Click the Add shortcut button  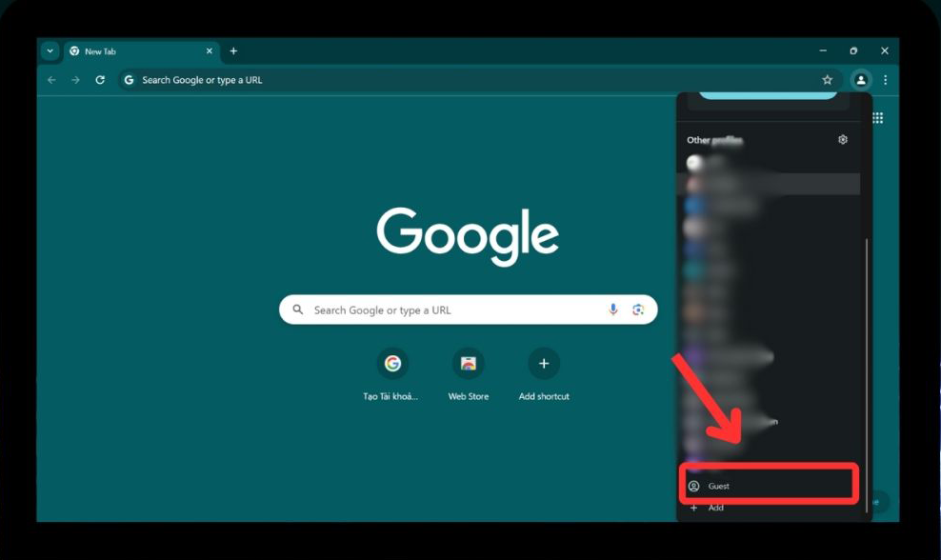click(544, 375)
